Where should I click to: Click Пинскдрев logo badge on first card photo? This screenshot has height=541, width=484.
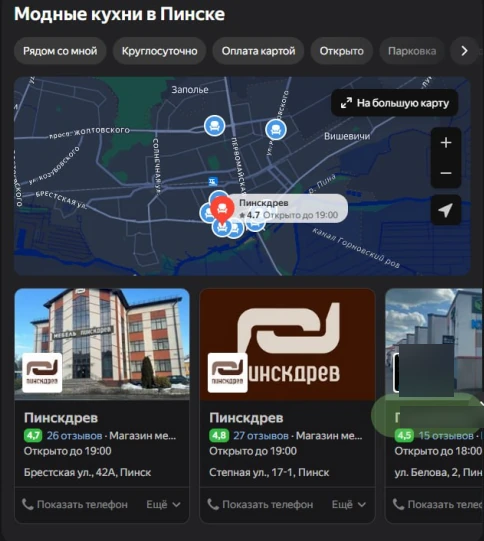coord(42,373)
